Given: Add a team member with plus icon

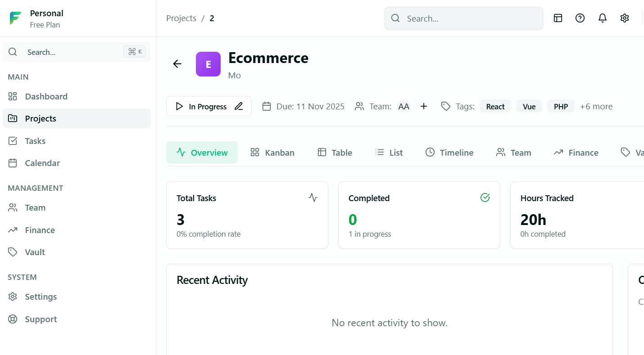Looking at the screenshot, I should (423, 106).
